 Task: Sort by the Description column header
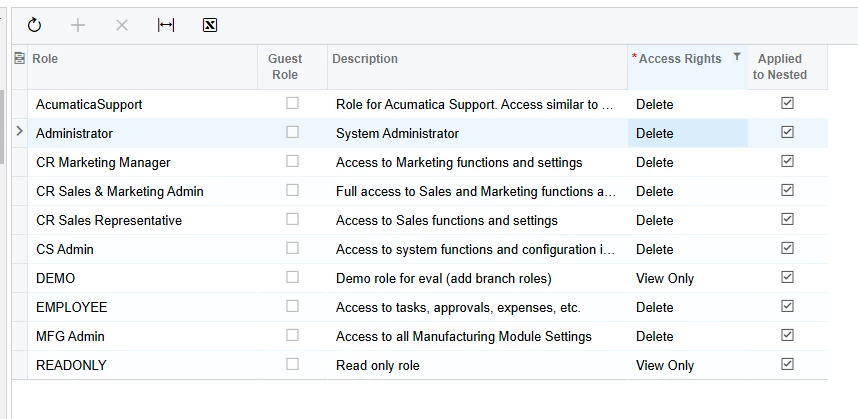coord(365,59)
